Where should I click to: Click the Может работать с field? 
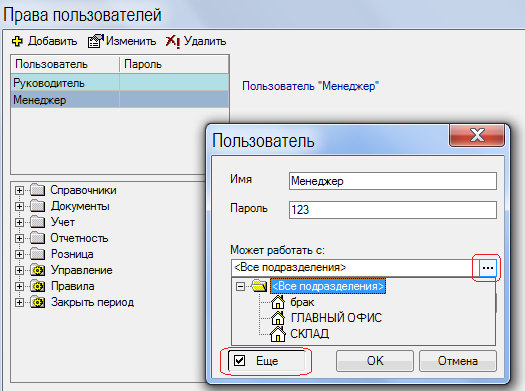(x=355, y=268)
